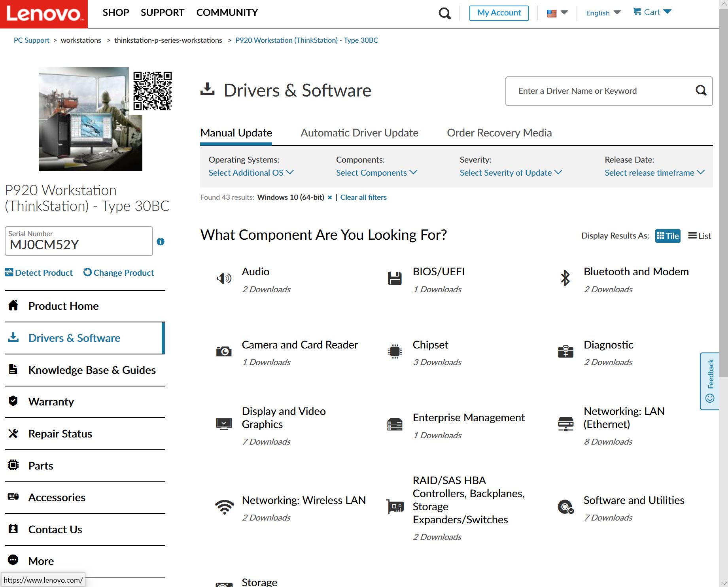The height and width of the screenshot is (587, 728).
Task: Remove the Windows 10 (64-bit) filter
Action: (x=329, y=197)
